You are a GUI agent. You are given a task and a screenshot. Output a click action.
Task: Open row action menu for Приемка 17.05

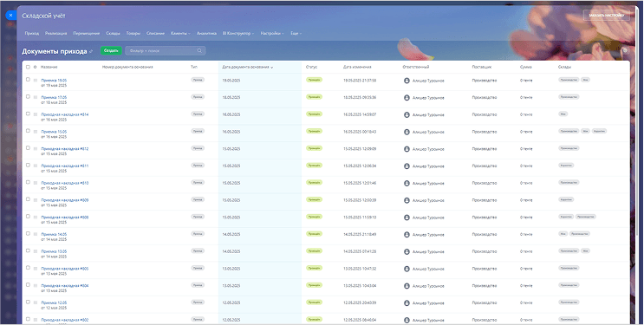[x=36, y=97]
